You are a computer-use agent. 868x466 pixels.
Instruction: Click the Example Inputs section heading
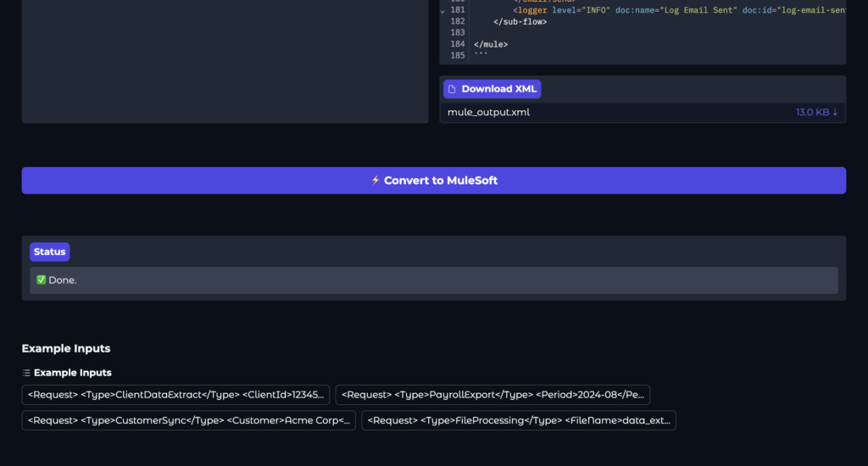pyautogui.click(x=66, y=349)
